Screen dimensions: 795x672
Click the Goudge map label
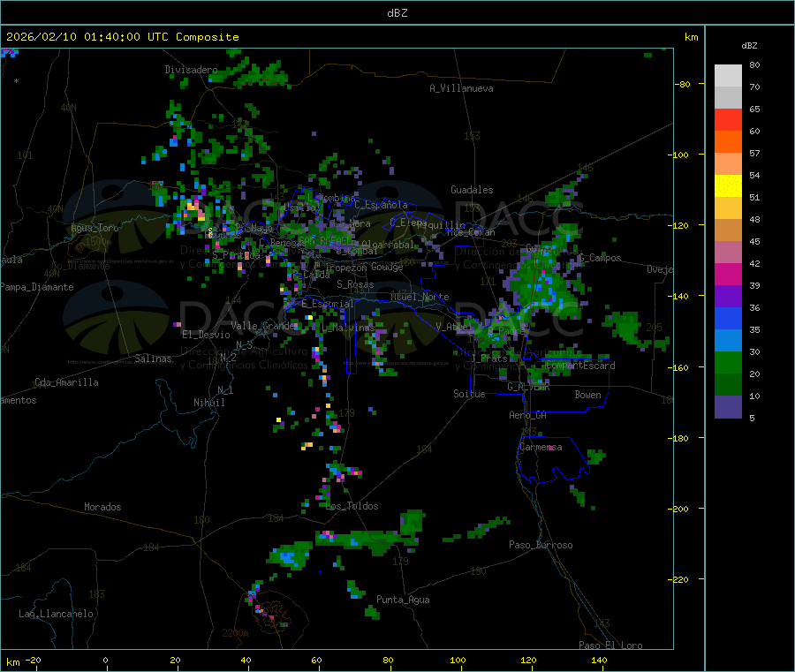[387, 267]
